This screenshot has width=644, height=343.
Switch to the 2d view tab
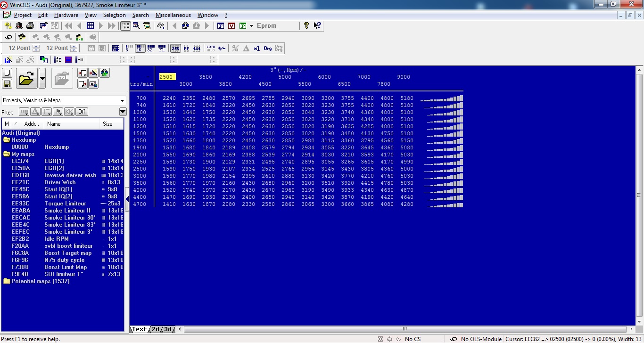pyautogui.click(x=156, y=329)
